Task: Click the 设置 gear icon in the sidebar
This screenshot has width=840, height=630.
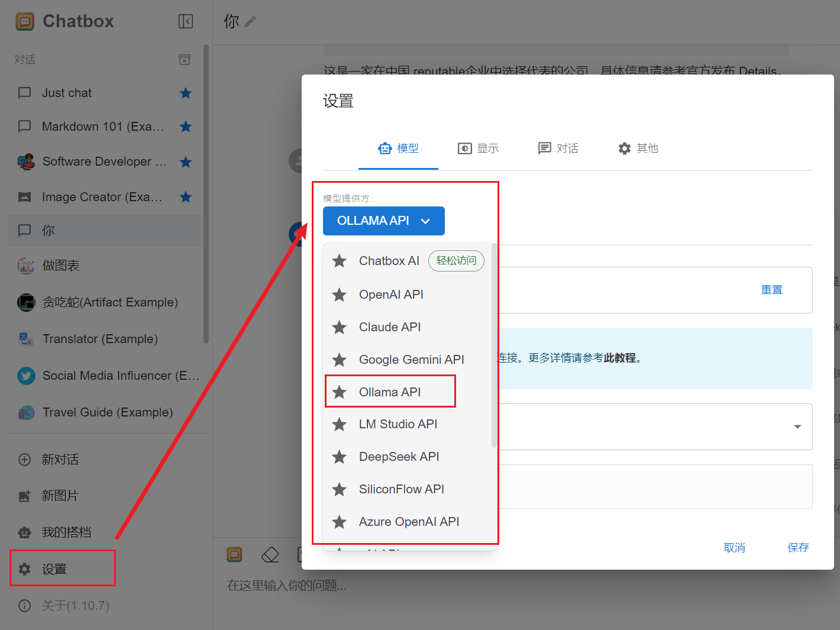Action: (24, 569)
